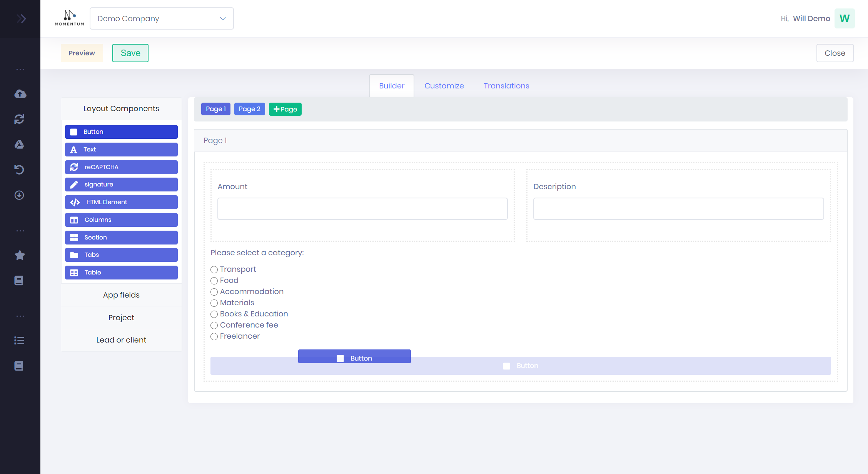Open the Demo Company dropdown
The image size is (868, 474).
(162, 18)
